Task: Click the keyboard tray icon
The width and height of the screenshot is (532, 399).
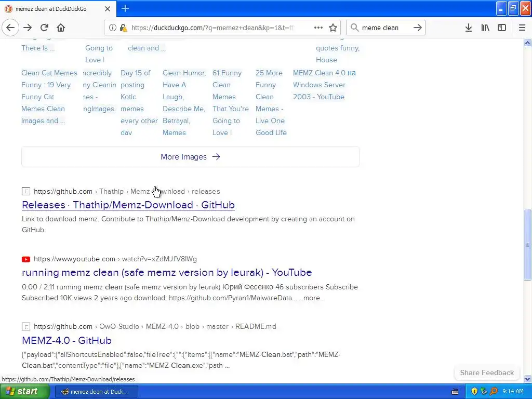Action: (455, 392)
